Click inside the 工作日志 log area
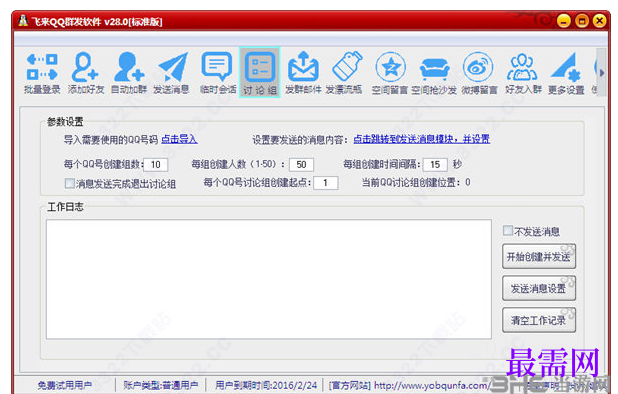Viewport: 618px width, 394px height. coord(269,279)
